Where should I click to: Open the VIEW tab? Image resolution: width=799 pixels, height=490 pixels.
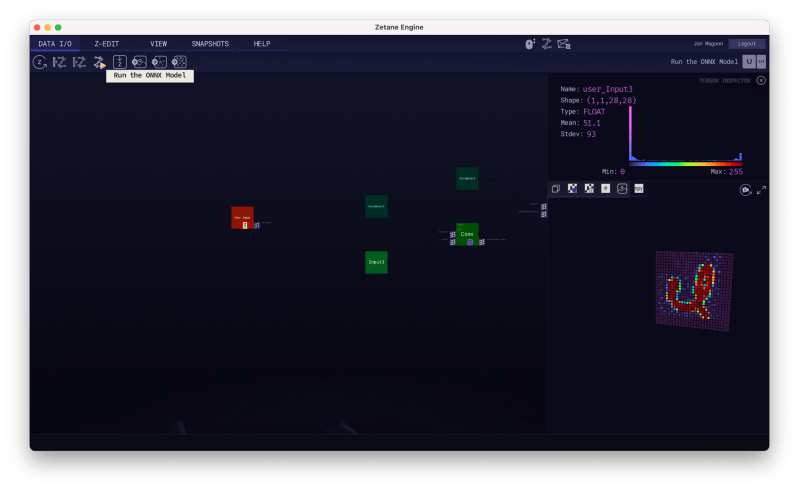(x=158, y=44)
